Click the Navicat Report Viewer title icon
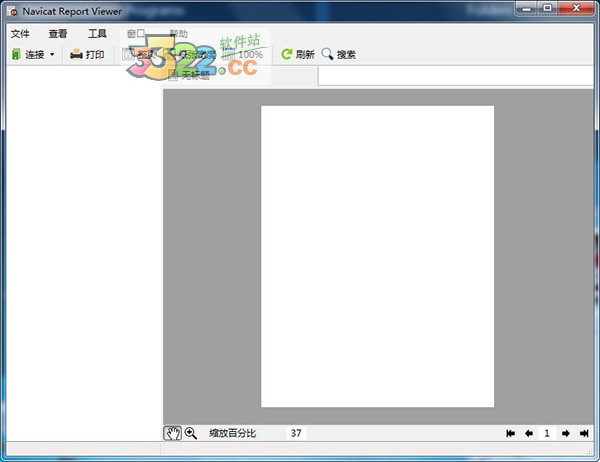The height and width of the screenshot is (462, 600). (x=12, y=11)
